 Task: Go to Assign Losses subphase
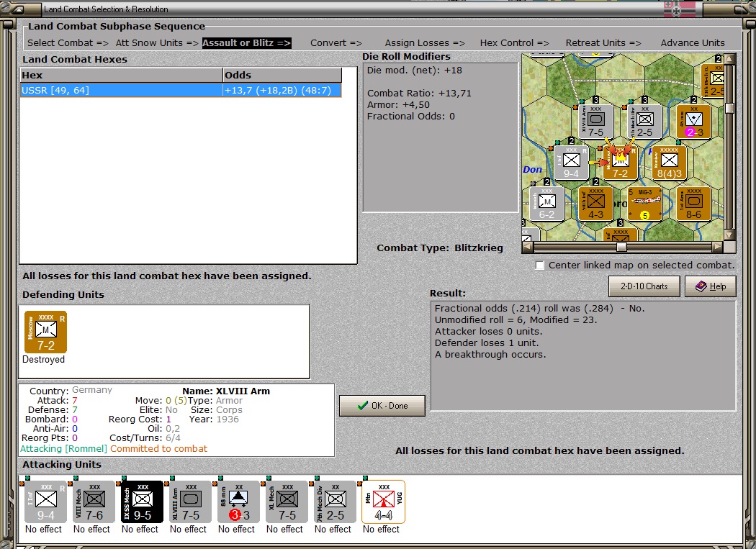coord(425,43)
